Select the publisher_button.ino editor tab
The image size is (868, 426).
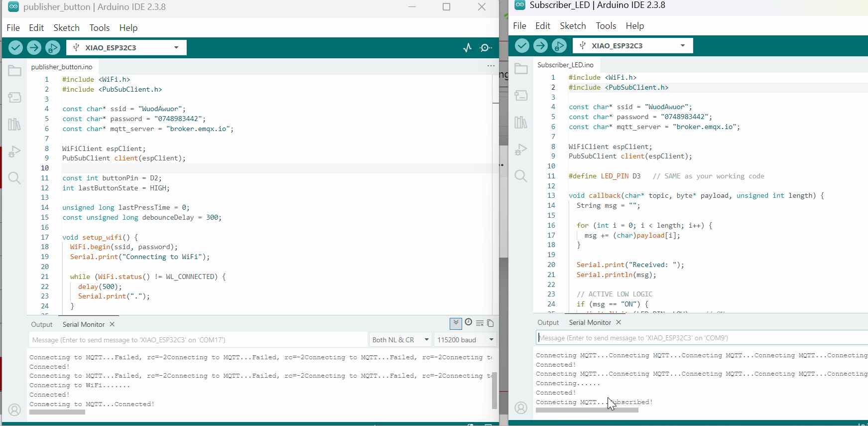coord(62,67)
